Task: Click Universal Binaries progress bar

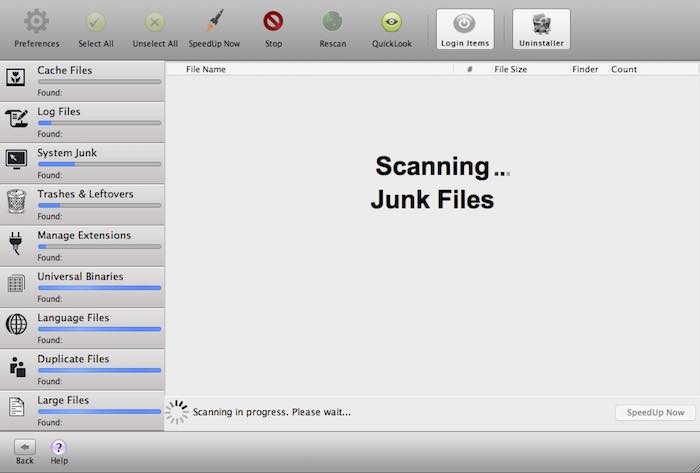Action: (x=100, y=288)
